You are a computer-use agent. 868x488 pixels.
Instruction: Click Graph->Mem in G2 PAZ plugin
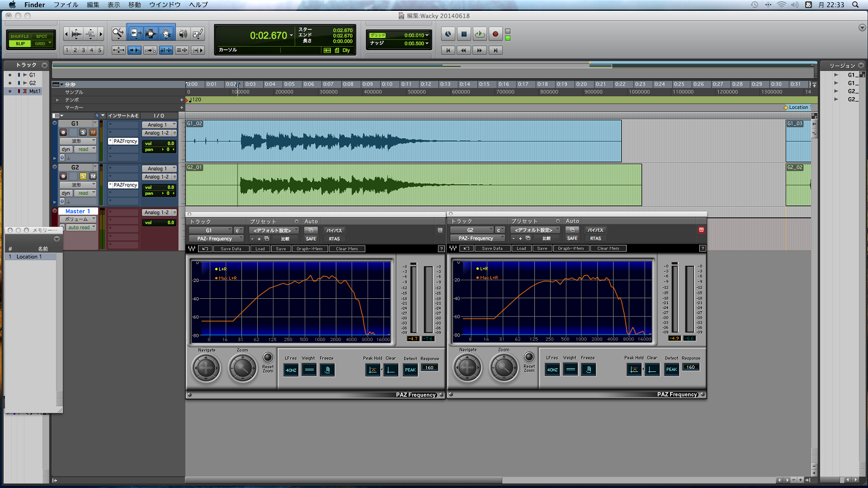point(571,248)
